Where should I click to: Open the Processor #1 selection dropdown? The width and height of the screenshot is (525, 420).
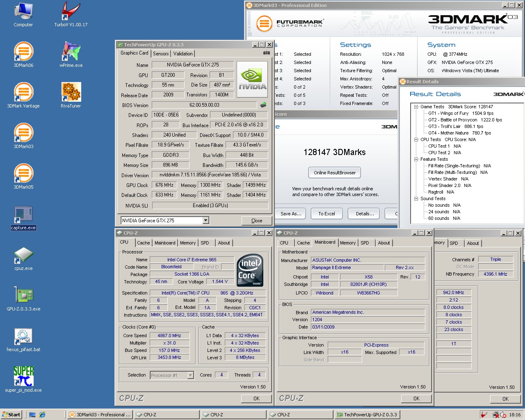[x=190, y=375]
